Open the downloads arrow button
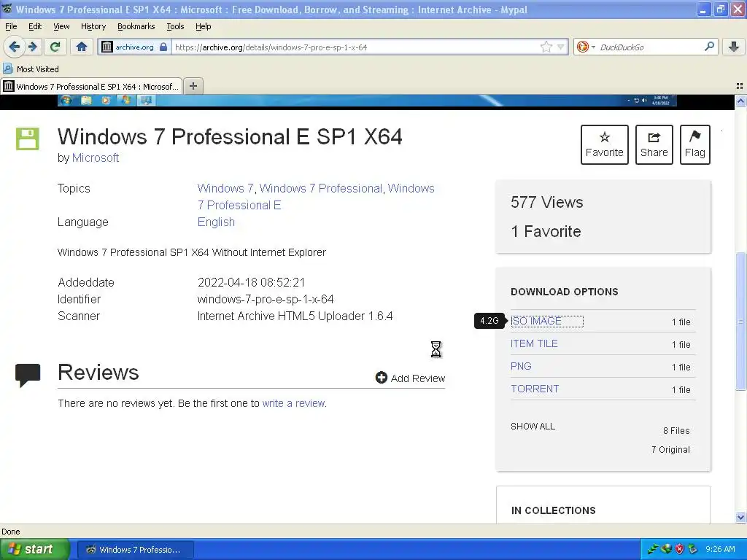The height and width of the screenshot is (560, 747). point(734,47)
